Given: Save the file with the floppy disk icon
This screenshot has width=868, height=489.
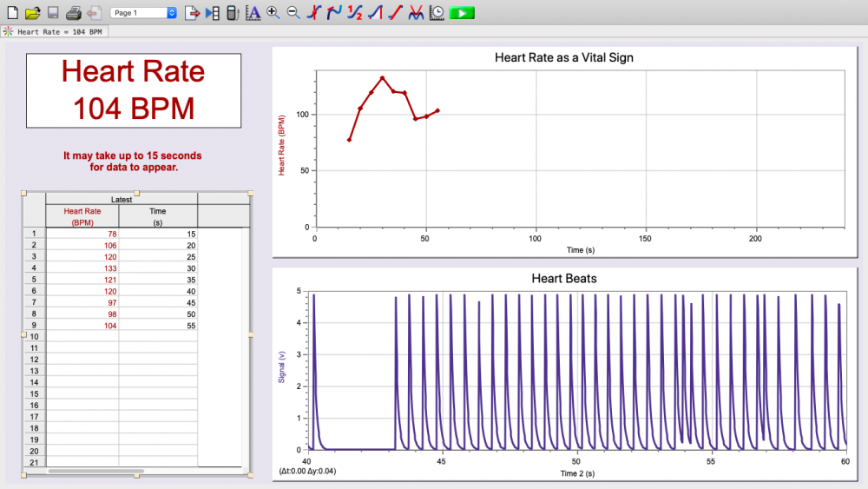Looking at the screenshot, I should (x=53, y=13).
